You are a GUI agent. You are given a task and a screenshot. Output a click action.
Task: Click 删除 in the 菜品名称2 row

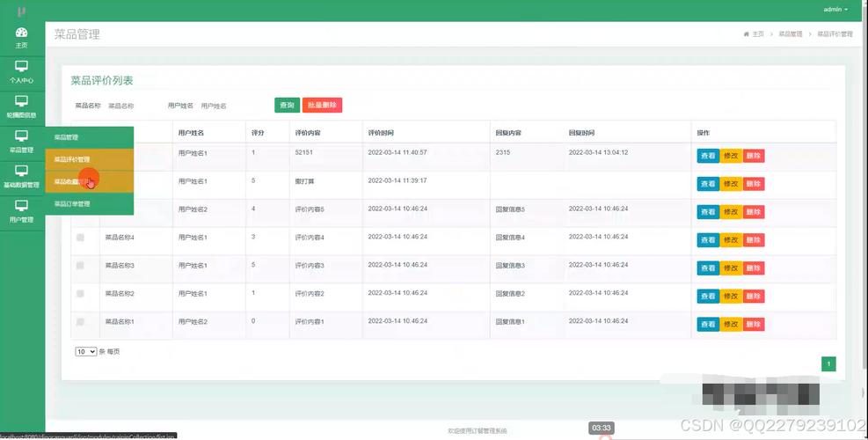[x=754, y=296]
